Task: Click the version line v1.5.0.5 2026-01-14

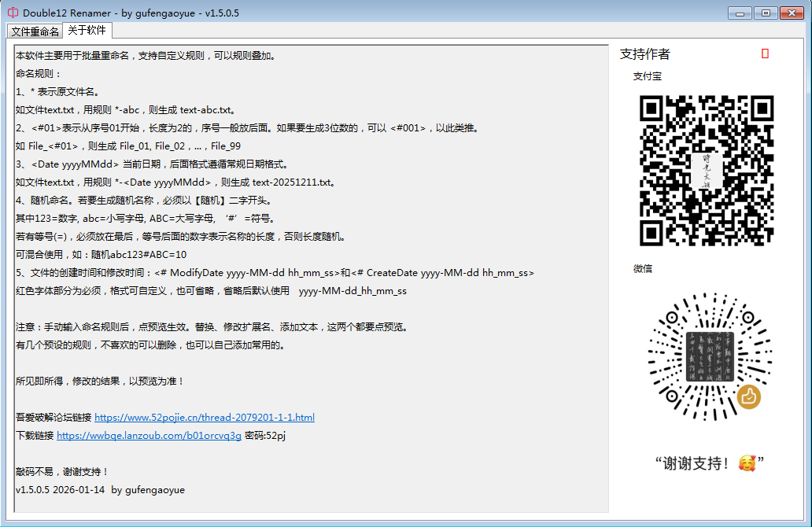Action: click(x=100, y=490)
